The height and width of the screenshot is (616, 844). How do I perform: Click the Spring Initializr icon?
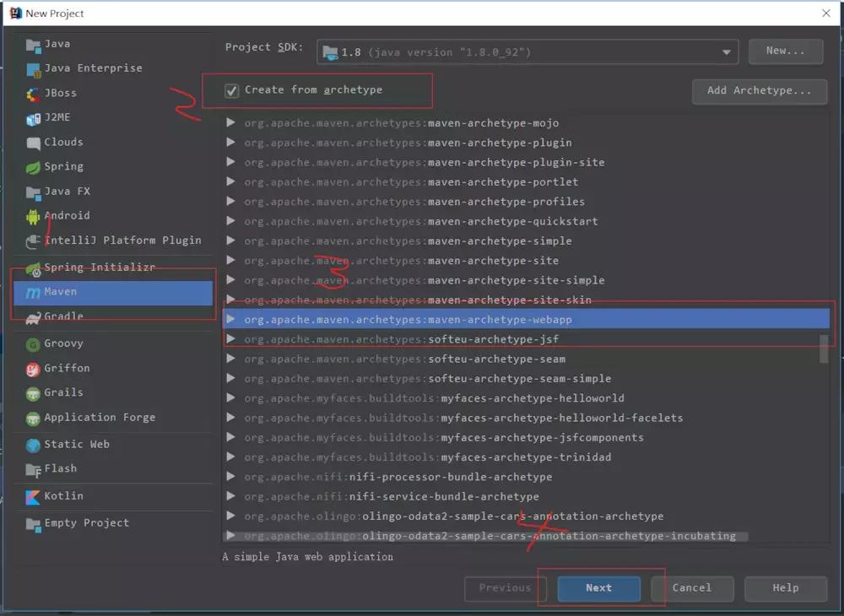(x=34, y=268)
